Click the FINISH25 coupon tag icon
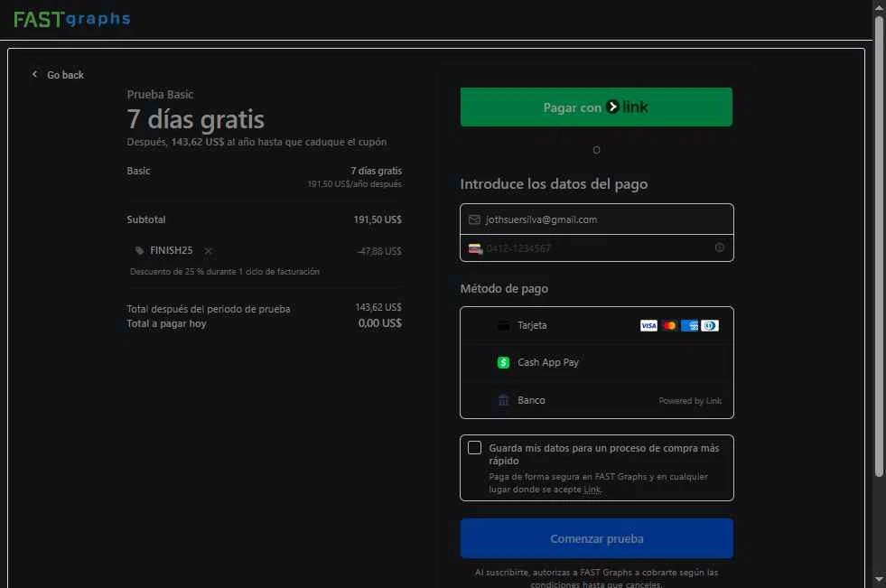 point(140,250)
